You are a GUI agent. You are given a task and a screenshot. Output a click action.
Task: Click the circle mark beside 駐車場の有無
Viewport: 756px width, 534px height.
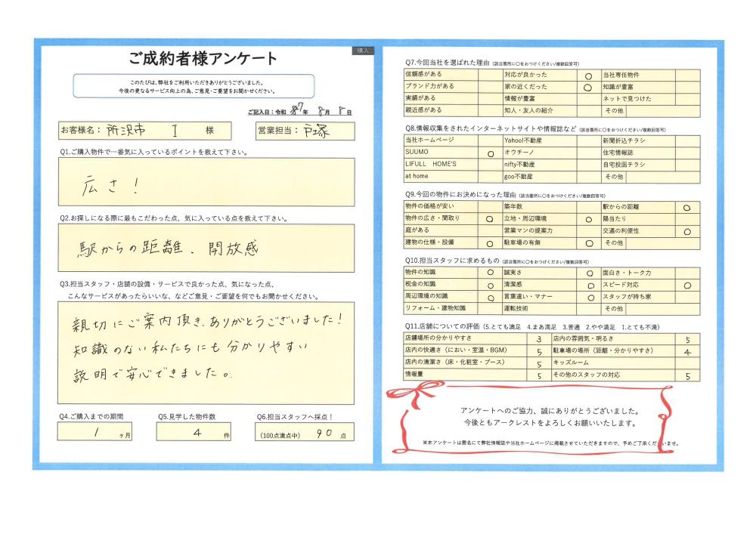(x=588, y=243)
